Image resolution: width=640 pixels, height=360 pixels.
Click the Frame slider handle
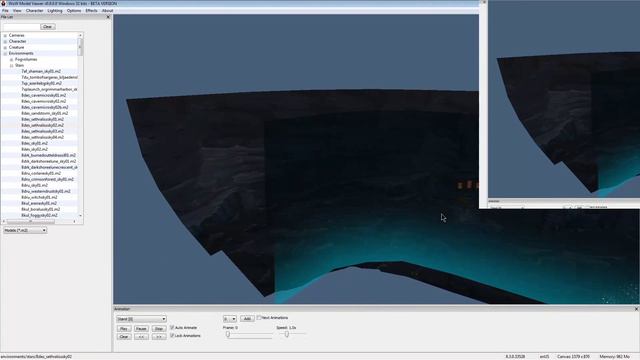[x=228, y=334]
